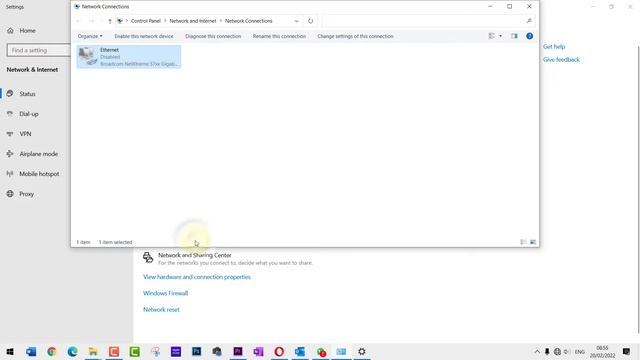640x360 pixels.
Task: Select the disabled Ethernet adapter
Action: coord(129,56)
